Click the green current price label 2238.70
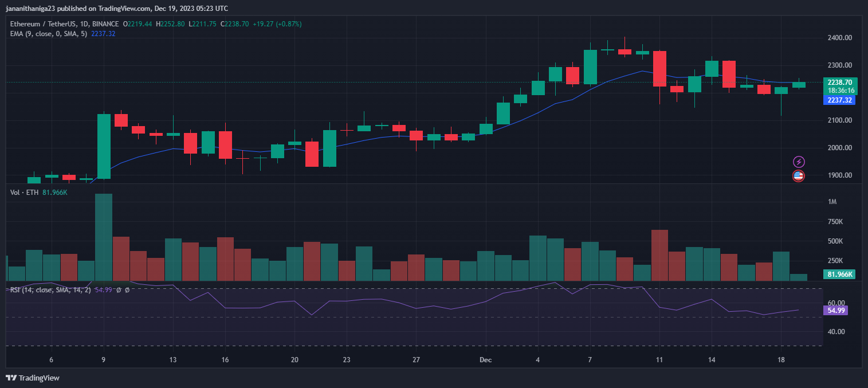The image size is (868, 388). [x=839, y=83]
